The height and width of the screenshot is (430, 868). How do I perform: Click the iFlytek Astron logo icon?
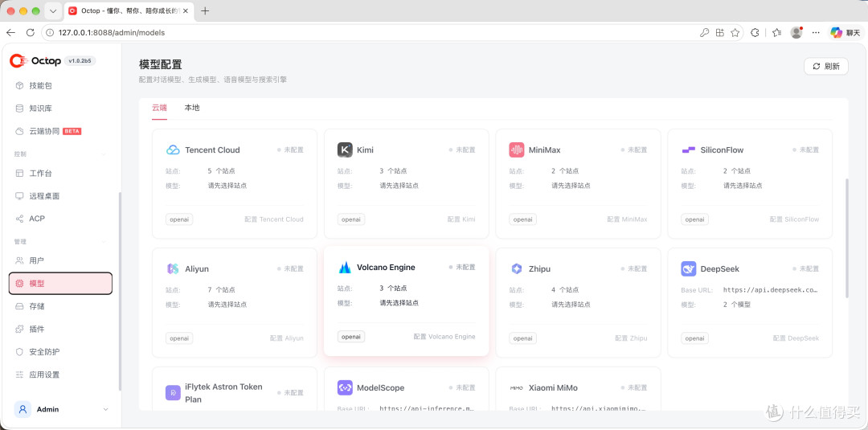point(173,393)
